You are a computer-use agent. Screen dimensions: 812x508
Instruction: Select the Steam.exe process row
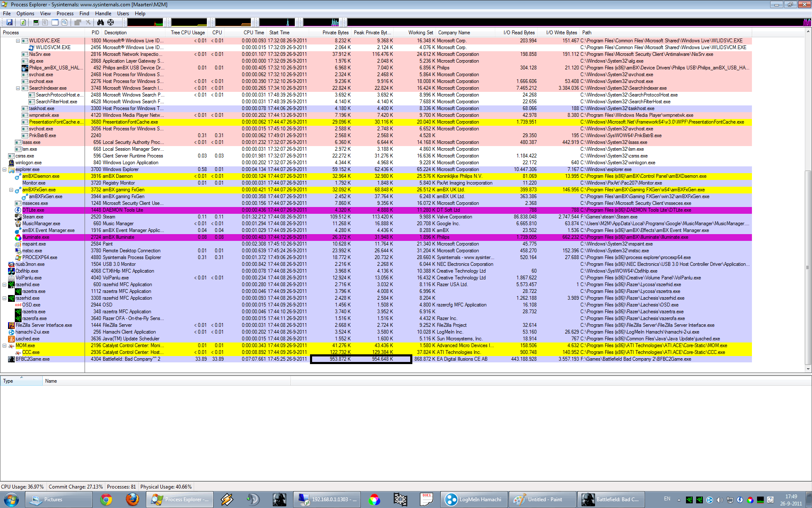tap(33, 217)
